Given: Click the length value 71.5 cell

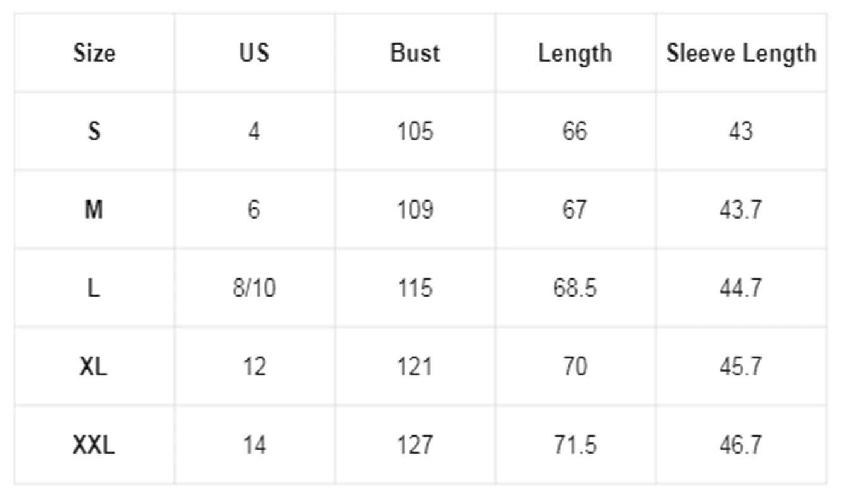Looking at the screenshot, I should [x=574, y=445].
